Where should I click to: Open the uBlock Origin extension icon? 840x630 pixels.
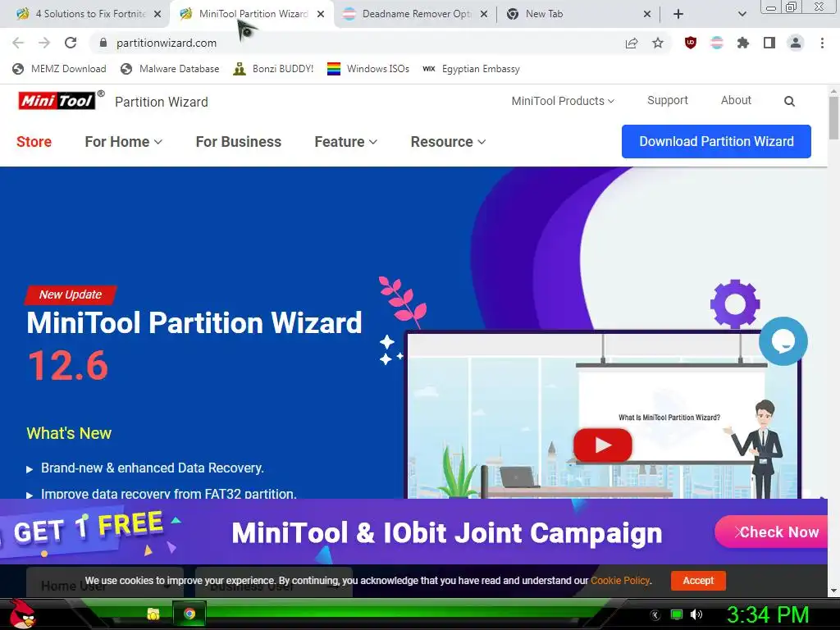coord(691,43)
